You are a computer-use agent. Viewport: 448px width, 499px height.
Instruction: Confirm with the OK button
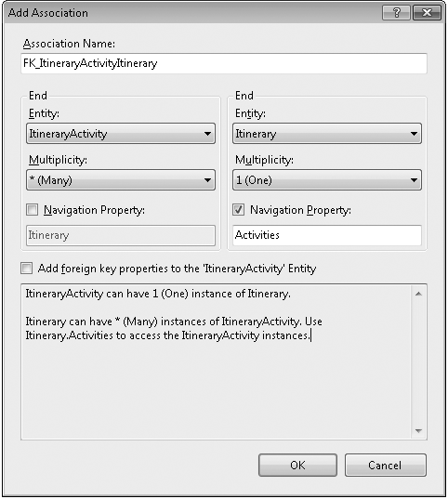(x=297, y=466)
